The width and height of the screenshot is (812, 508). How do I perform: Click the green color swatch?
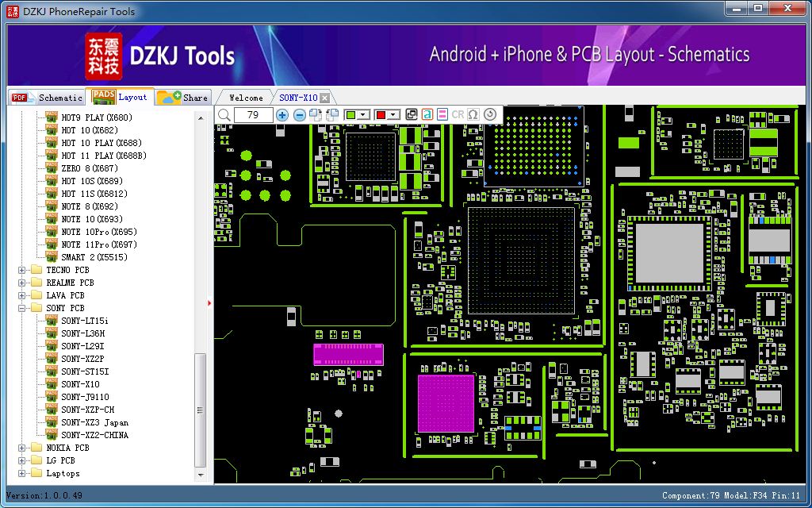(350, 115)
